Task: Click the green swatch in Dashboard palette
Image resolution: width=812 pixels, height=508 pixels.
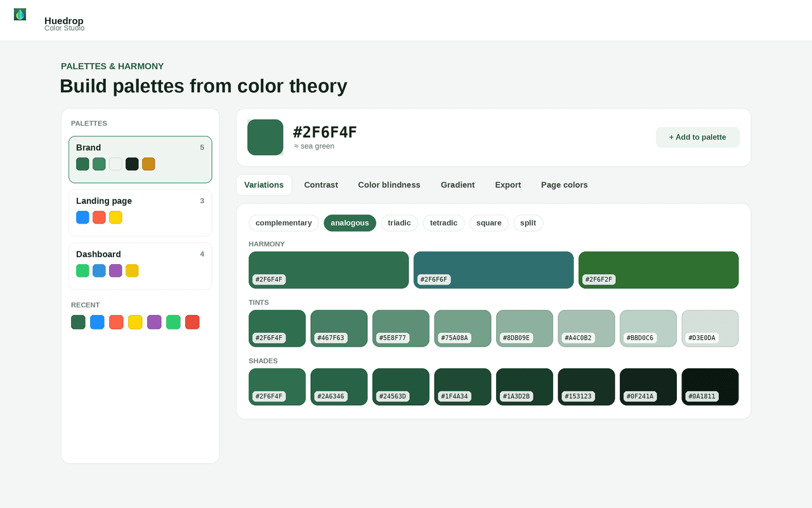Action: [82, 271]
